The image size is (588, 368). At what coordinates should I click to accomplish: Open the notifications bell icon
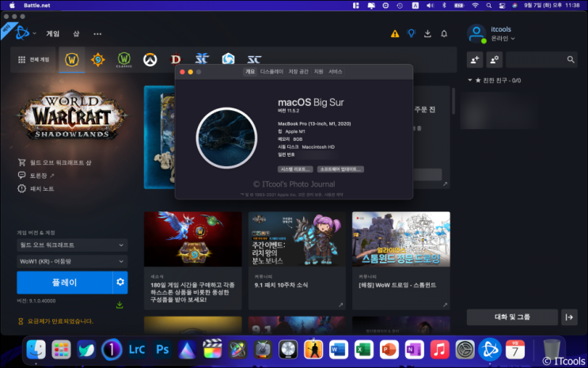444,34
